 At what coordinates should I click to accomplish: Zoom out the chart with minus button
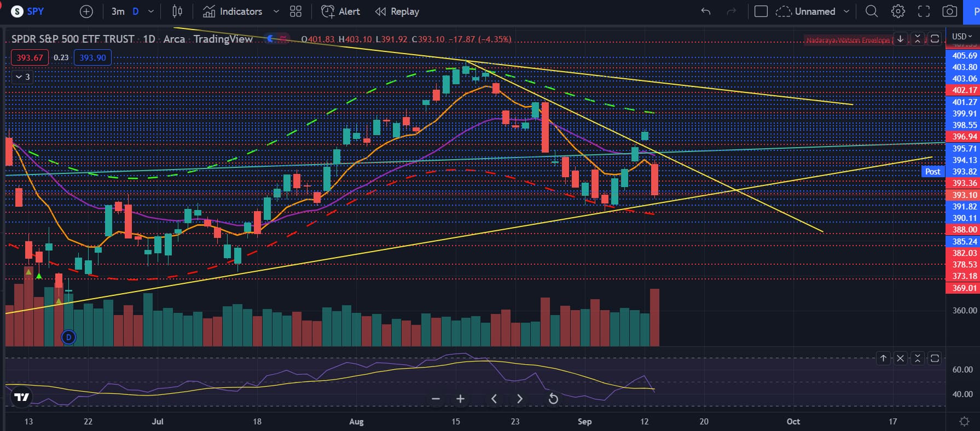click(x=436, y=399)
